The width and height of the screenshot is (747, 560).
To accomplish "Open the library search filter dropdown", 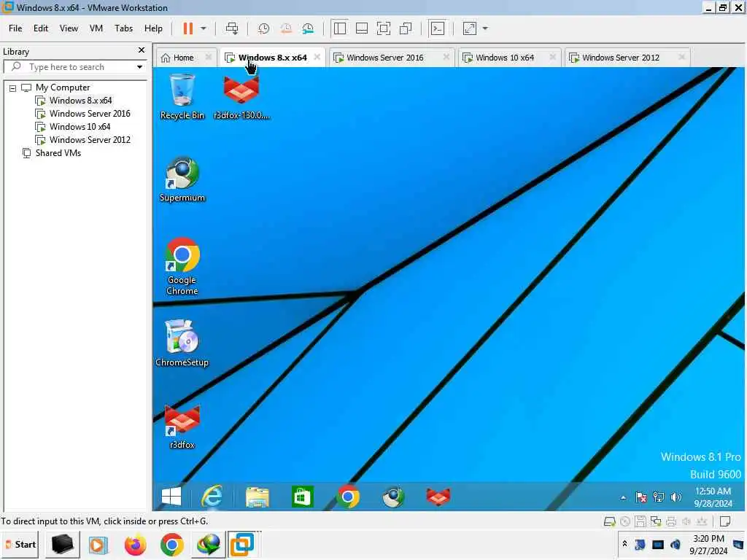I will click(x=139, y=67).
